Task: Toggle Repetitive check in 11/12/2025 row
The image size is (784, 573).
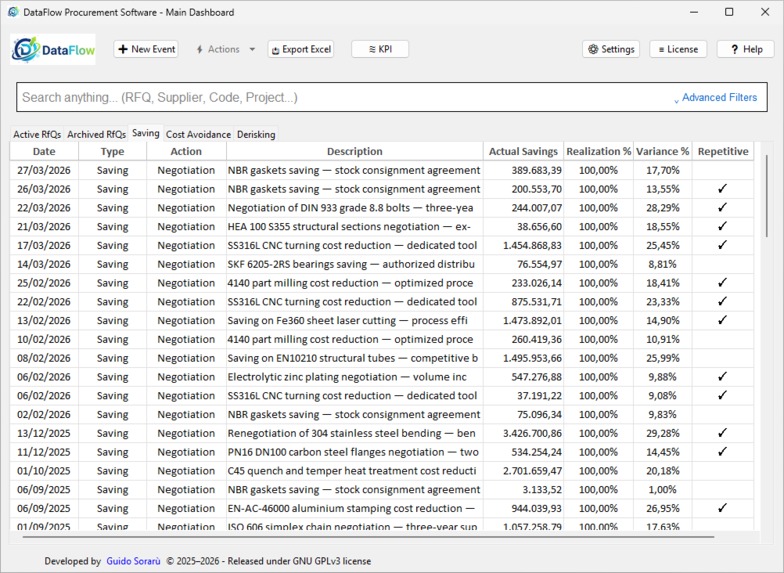Action: [722, 452]
